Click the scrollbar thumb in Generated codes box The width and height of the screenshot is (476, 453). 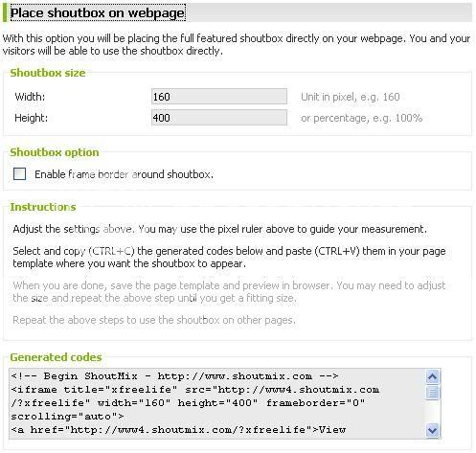coord(433,393)
